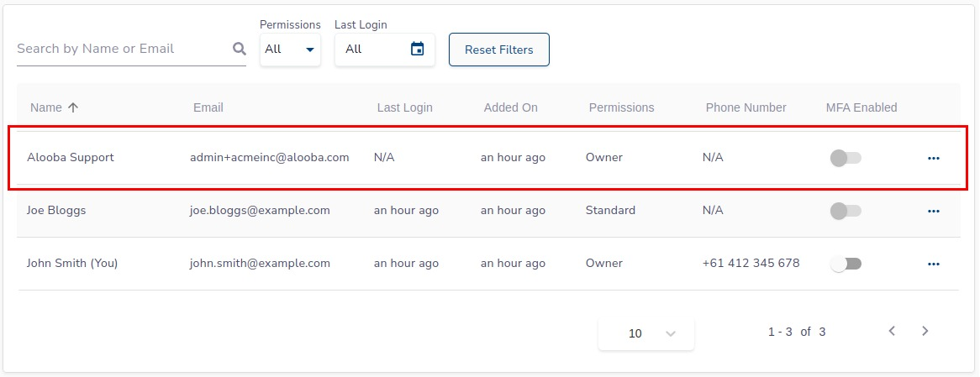Click email admin+acmeinc@alooba.com
This screenshot has width=980, height=377.
270,157
